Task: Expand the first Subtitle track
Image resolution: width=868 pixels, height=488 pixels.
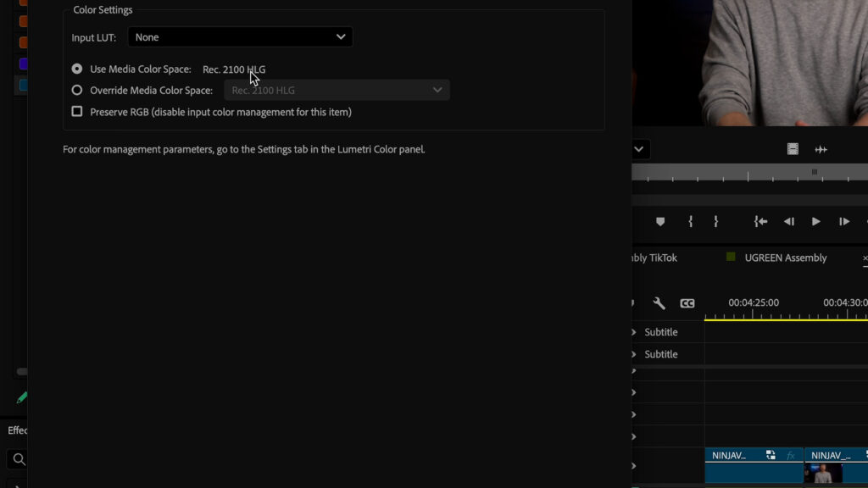Action: click(x=634, y=332)
